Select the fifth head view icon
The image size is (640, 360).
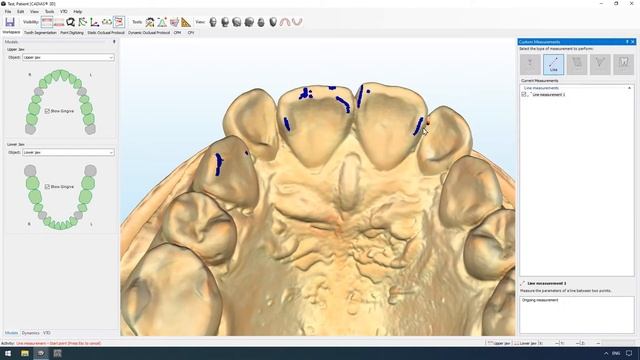pyautogui.click(x=261, y=22)
